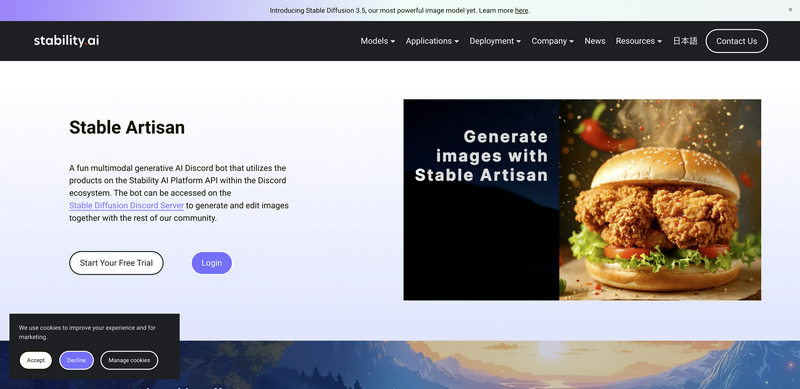Open the Deployment dropdown menu
This screenshot has width=800, height=389.
(495, 41)
